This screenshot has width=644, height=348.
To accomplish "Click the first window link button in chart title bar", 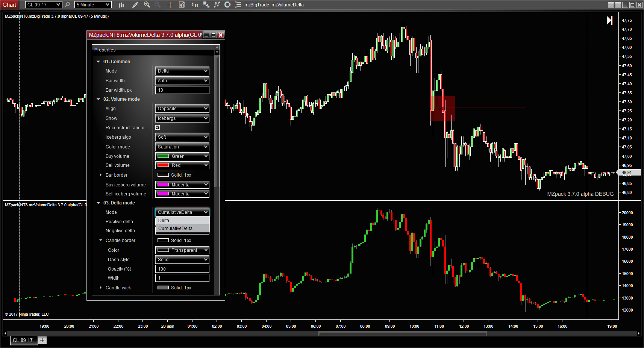I will 611,5.
